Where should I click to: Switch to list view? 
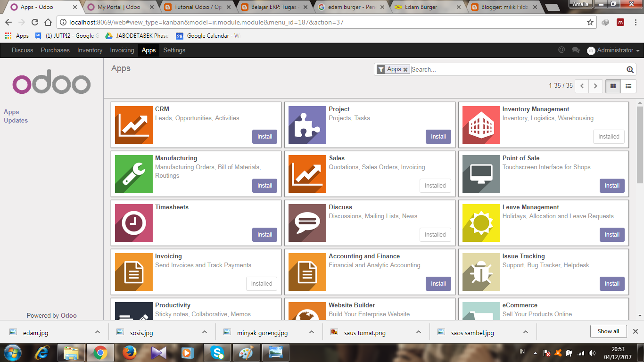628,86
